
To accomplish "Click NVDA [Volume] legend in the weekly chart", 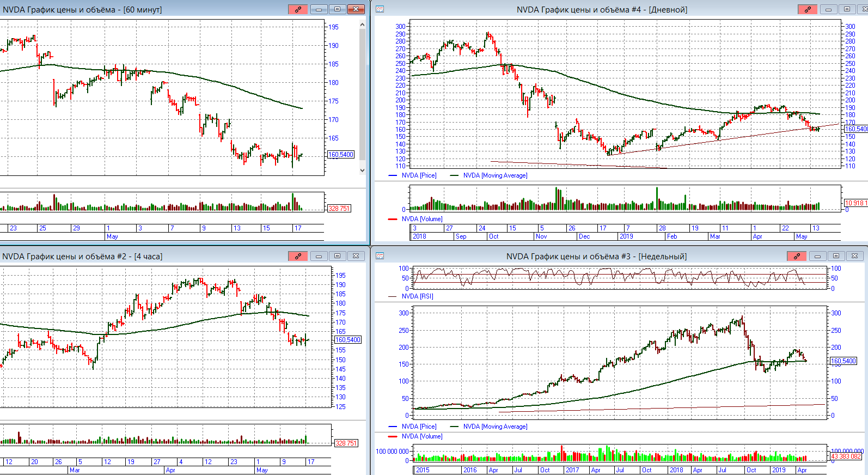I will [x=421, y=436].
